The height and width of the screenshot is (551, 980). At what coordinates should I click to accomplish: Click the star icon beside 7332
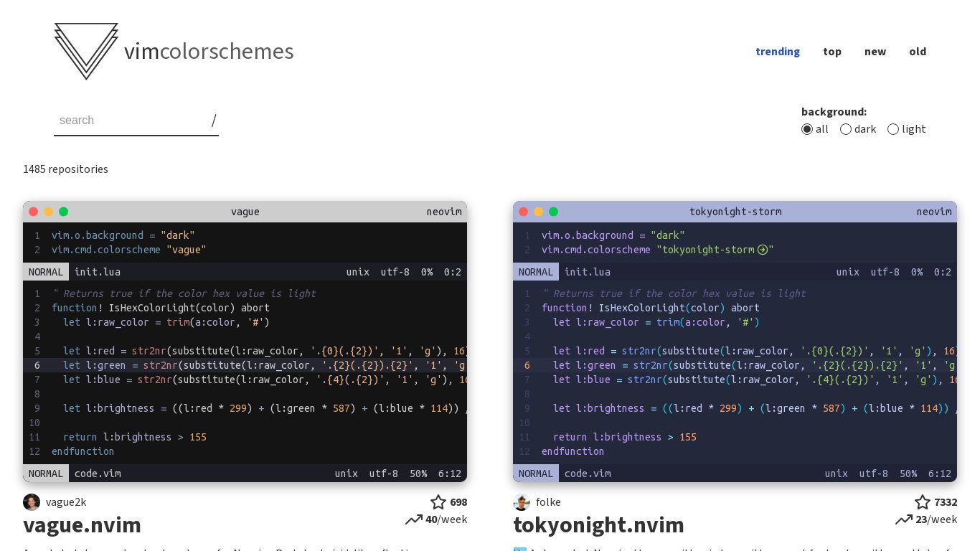pyautogui.click(x=923, y=502)
